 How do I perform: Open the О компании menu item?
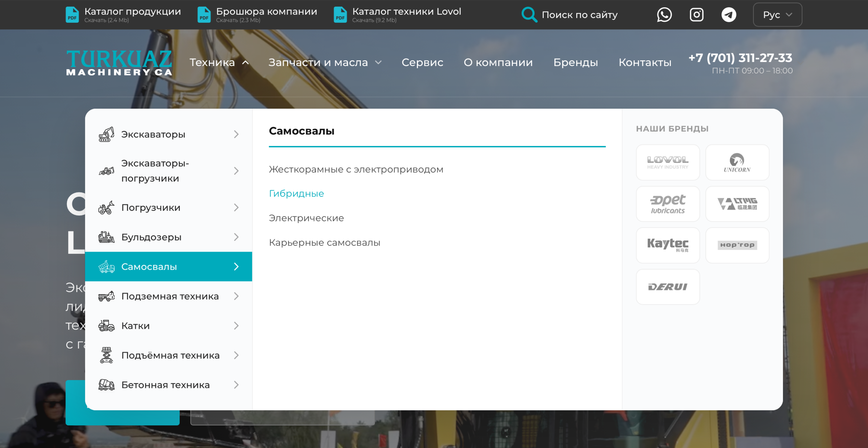498,62
